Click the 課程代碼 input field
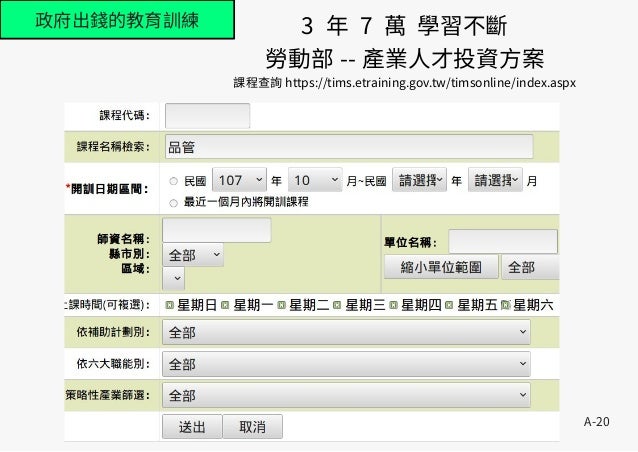 [207, 116]
